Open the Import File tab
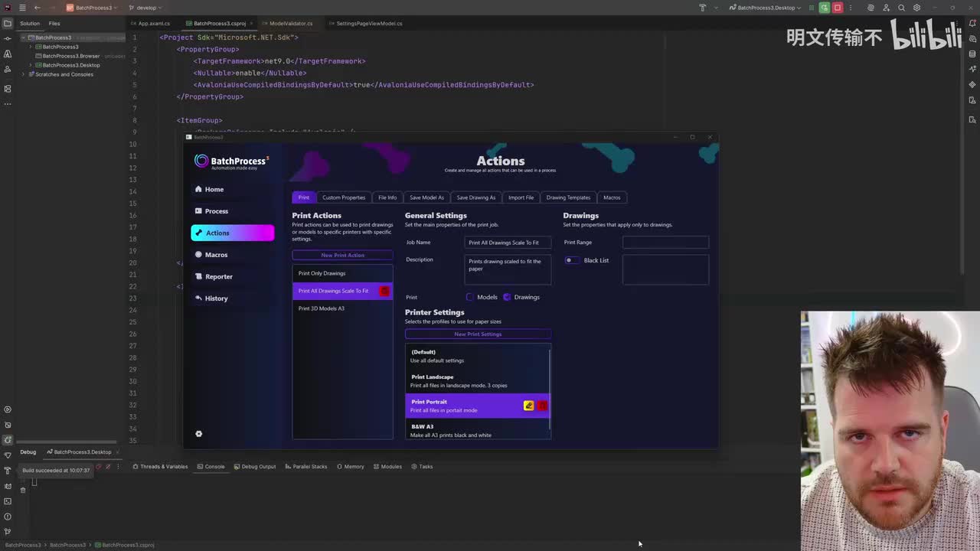Image resolution: width=980 pixels, height=551 pixels. click(521, 197)
